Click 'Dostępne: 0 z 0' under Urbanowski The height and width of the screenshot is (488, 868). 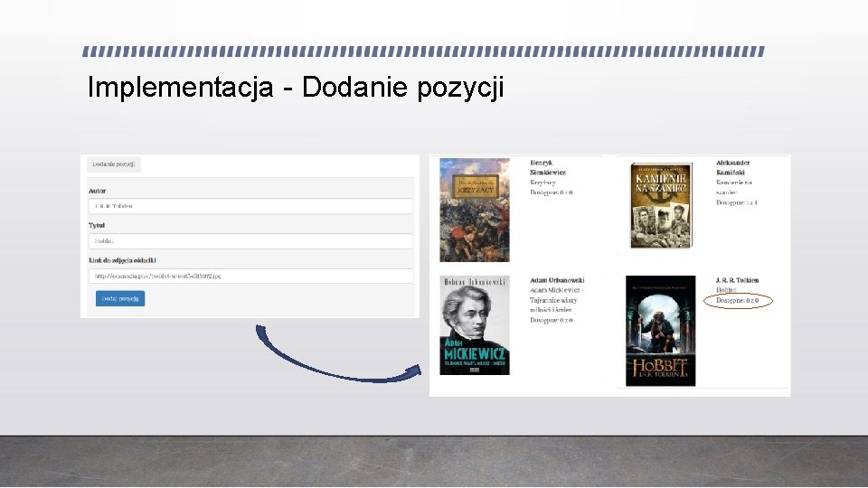click(x=552, y=320)
